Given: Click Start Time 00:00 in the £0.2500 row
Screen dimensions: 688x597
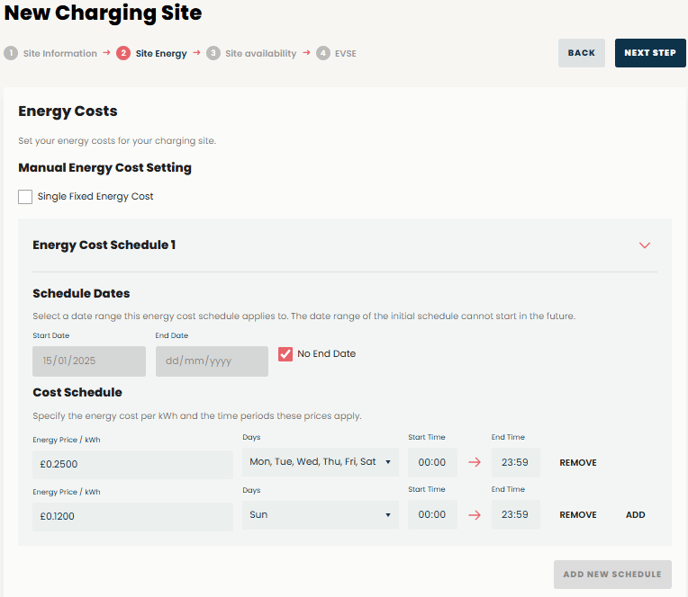Looking at the screenshot, I should click(x=432, y=462).
